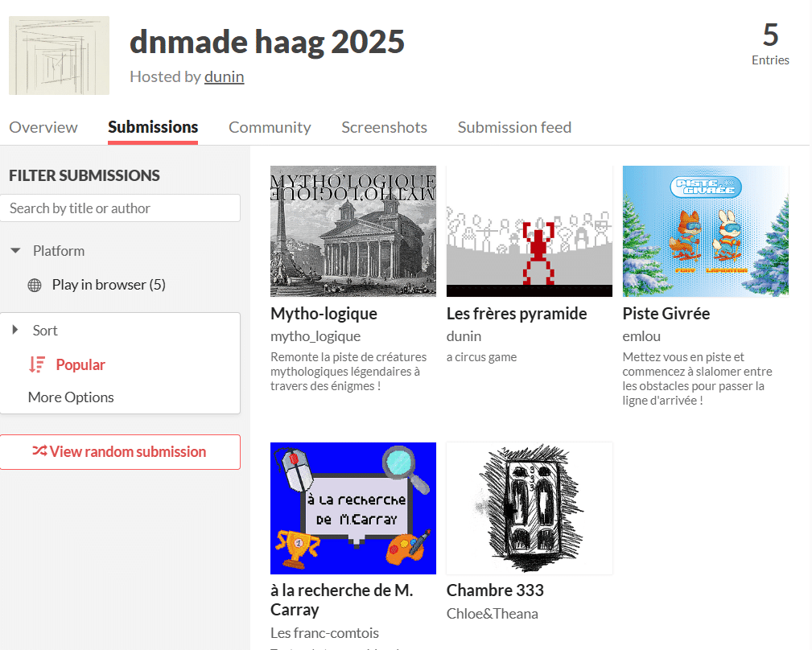Screen dimensions: 812x650
Task: Show More Options for sorting
Action: click(71, 397)
